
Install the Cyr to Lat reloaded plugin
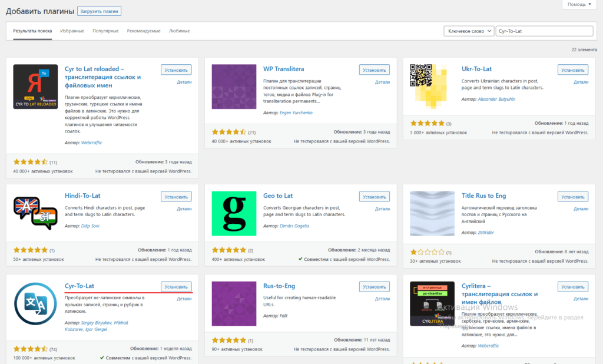(x=176, y=70)
